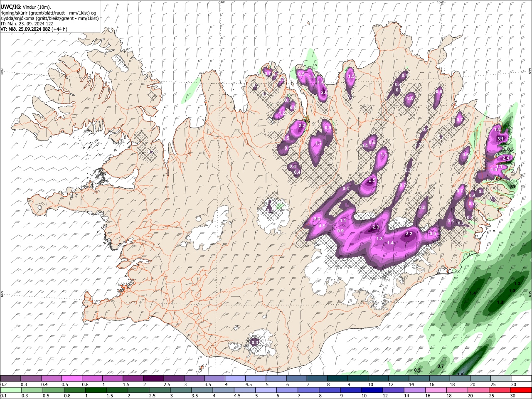532x399 pixels.
Task: Choose the top-row swatch labeled 3.5
Action: pyautogui.click(x=214, y=378)
